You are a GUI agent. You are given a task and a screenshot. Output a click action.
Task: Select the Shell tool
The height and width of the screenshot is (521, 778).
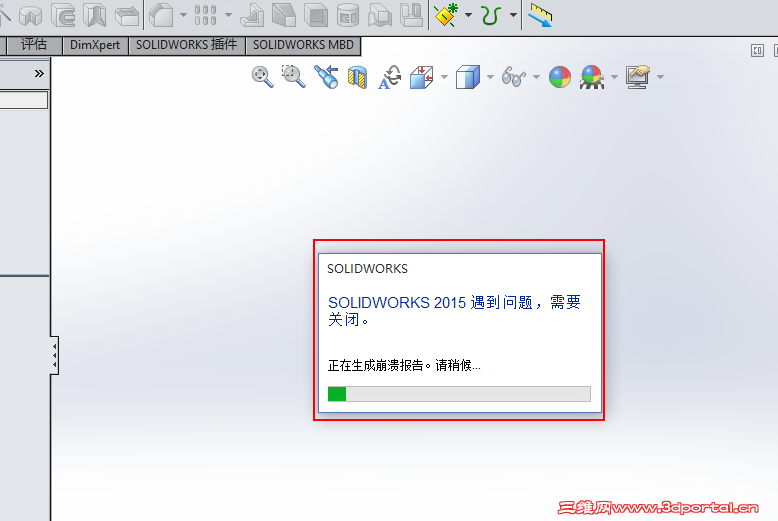click(316, 15)
